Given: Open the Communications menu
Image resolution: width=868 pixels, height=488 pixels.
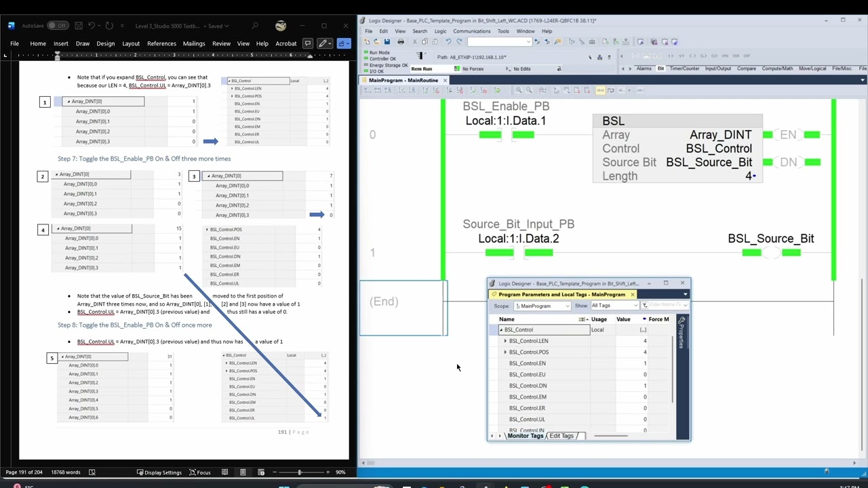Looking at the screenshot, I should (472, 31).
